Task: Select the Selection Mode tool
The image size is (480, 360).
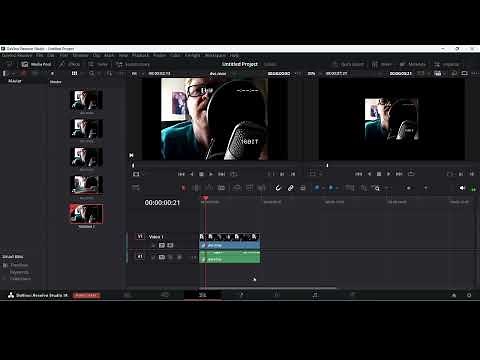Action: pos(183,188)
